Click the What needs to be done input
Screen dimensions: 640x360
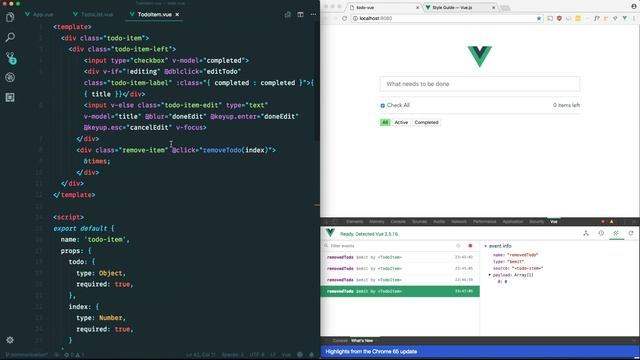pyautogui.click(x=480, y=84)
